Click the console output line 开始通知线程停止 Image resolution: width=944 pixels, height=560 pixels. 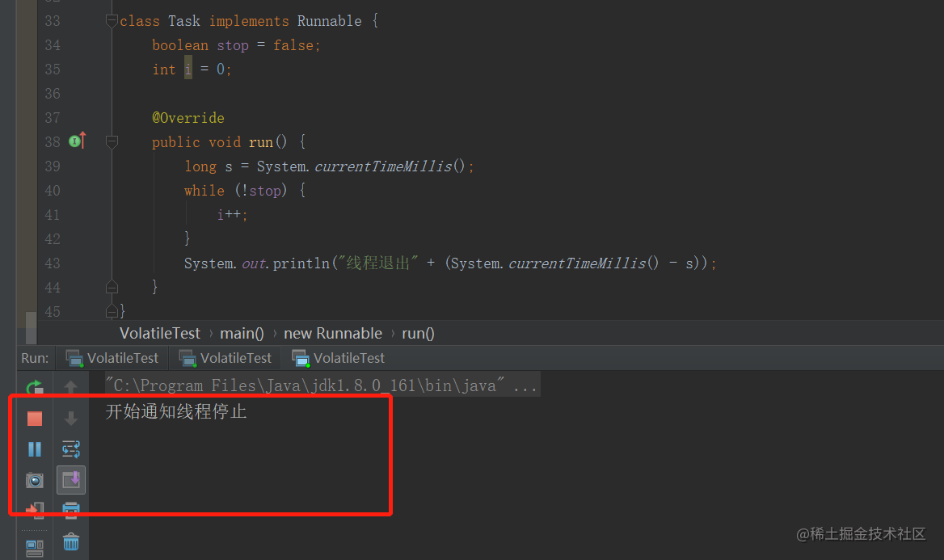pyautogui.click(x=176, y=412)
